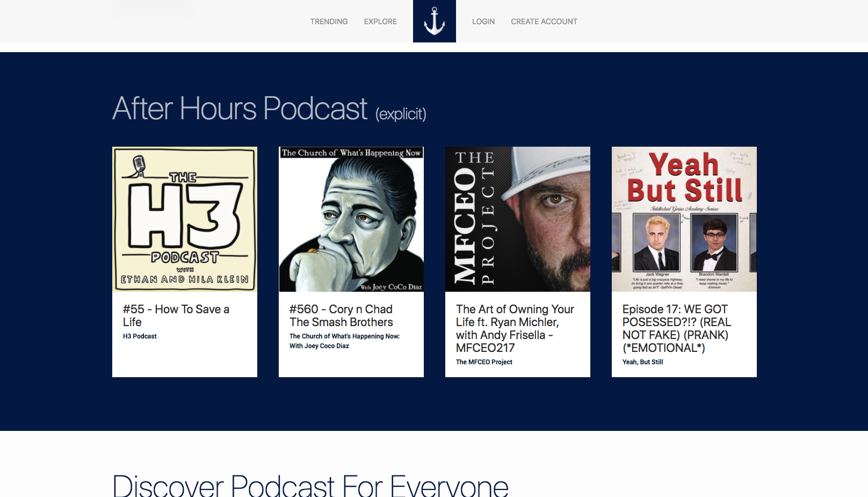
Task: Click 'Discover Podcast For Everyone' heading
Action: point(310,485)
